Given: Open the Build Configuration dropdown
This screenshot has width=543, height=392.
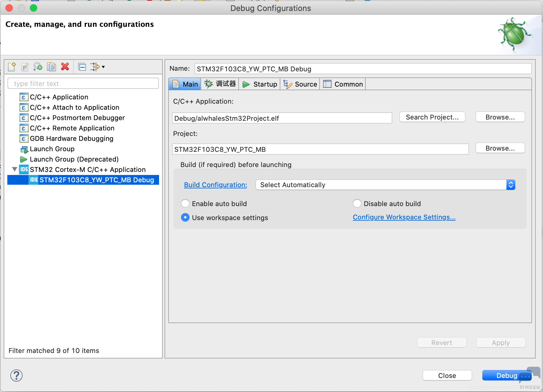Looking at the screenshot, I should pyautogui.click(x=385, y=185).
